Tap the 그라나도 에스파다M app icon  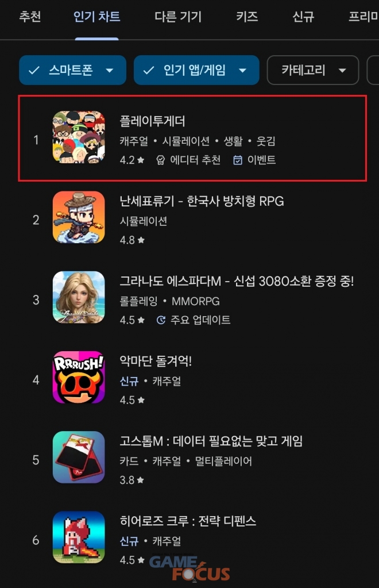pyautogui.click(x=79, y=297)
